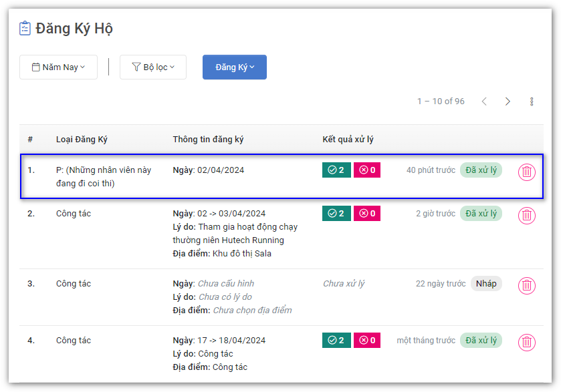The image size is (561, 392).
Task: Open the blue Đăng Ký dropdown
Action: (x=234, y=67)
